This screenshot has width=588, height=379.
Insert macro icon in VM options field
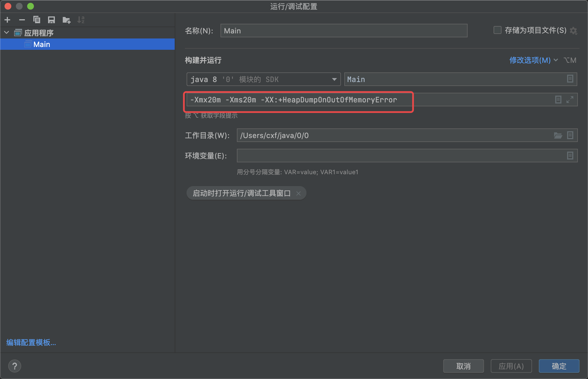(x=558, y=100)
